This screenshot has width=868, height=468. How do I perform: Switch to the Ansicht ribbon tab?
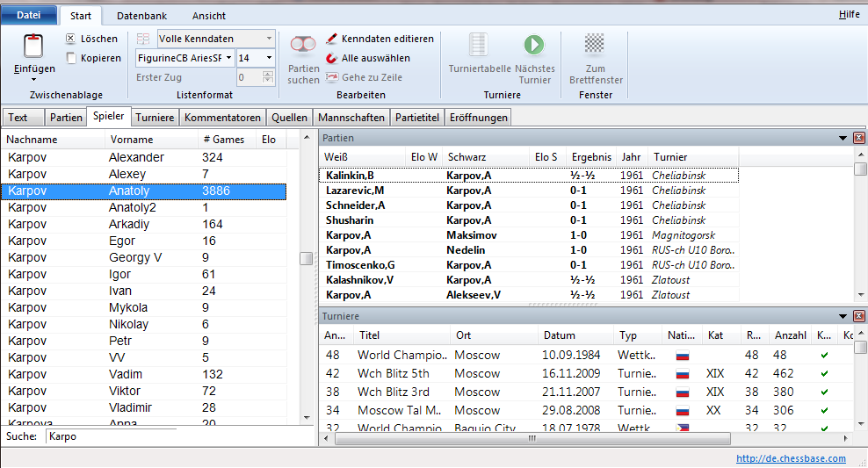pos(209,16)
